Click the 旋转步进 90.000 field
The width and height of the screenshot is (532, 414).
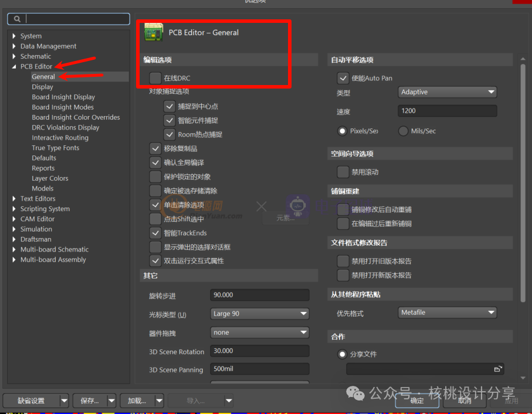click(260, 295)
